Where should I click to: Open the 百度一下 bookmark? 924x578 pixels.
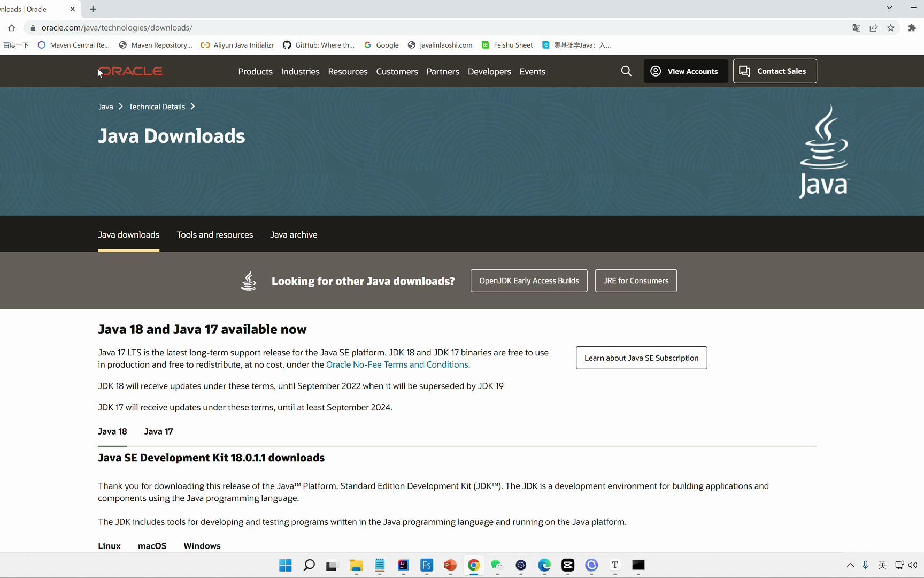point(16,45)
